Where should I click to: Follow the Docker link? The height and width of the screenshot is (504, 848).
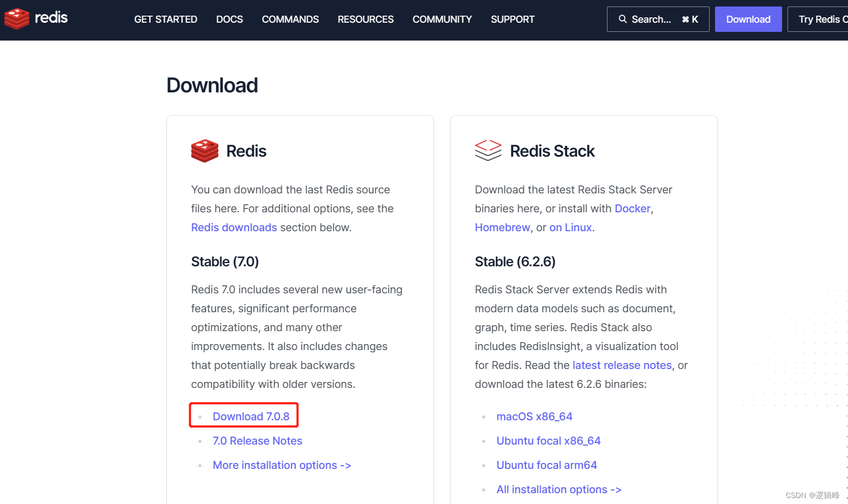(x=632, y=209)
